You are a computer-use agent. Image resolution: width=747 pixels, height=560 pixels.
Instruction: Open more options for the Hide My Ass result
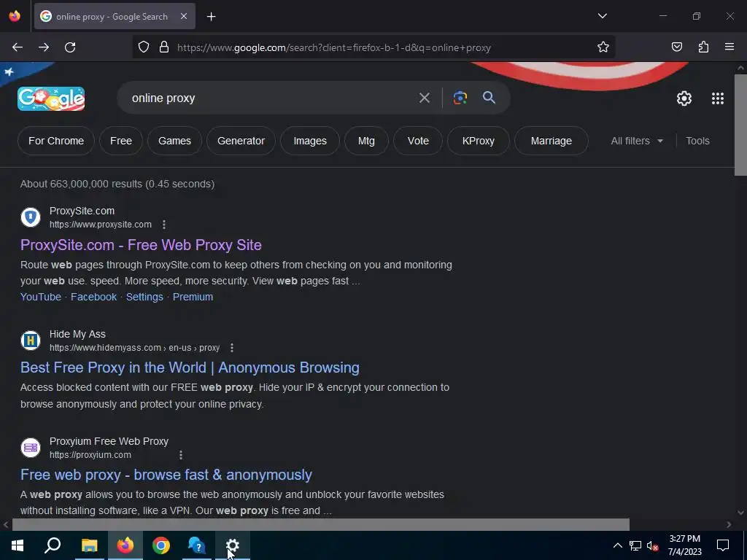(232, 348)
